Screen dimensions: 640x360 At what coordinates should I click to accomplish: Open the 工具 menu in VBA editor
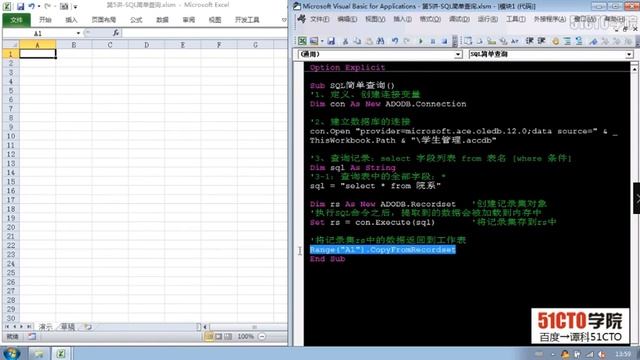[516, 19]
